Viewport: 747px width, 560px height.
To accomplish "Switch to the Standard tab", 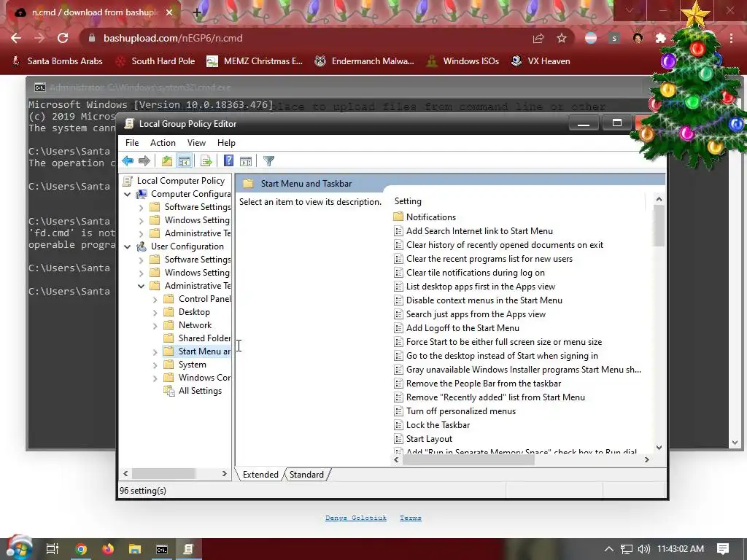I will click(x=306, y=474).
